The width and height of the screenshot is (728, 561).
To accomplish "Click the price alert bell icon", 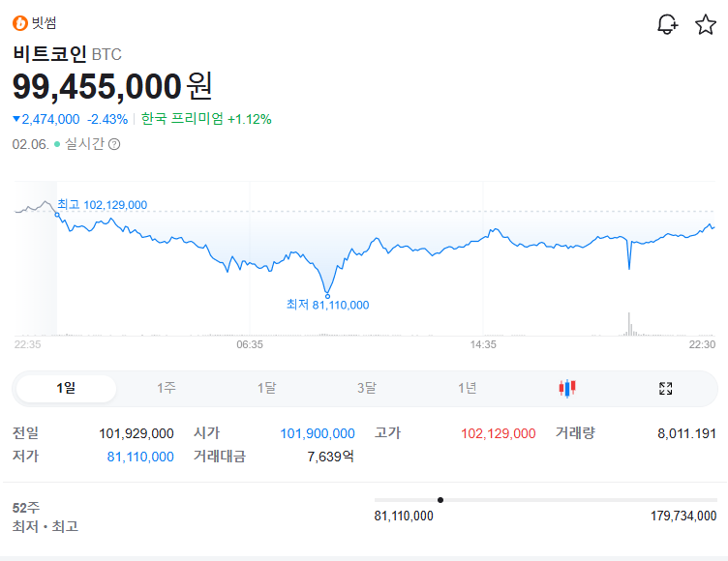I will click(x=668, y=24).
